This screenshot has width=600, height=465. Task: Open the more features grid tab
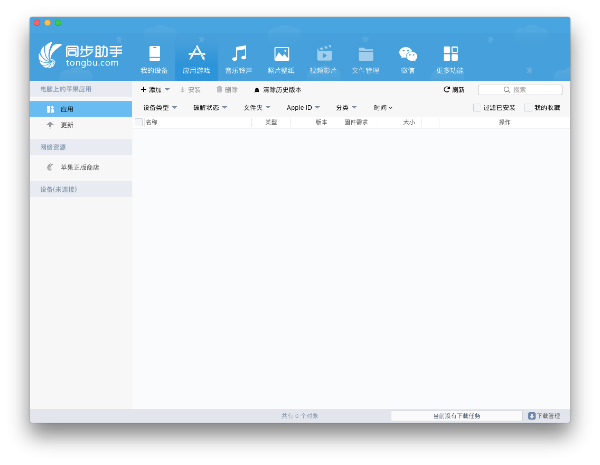pyautogui.click(x=450, y=59)
